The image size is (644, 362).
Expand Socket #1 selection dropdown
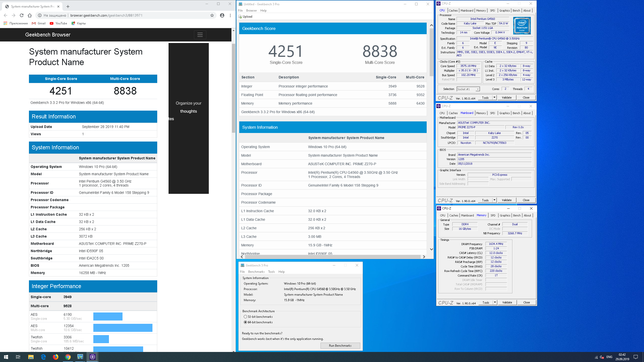(477, 89)
